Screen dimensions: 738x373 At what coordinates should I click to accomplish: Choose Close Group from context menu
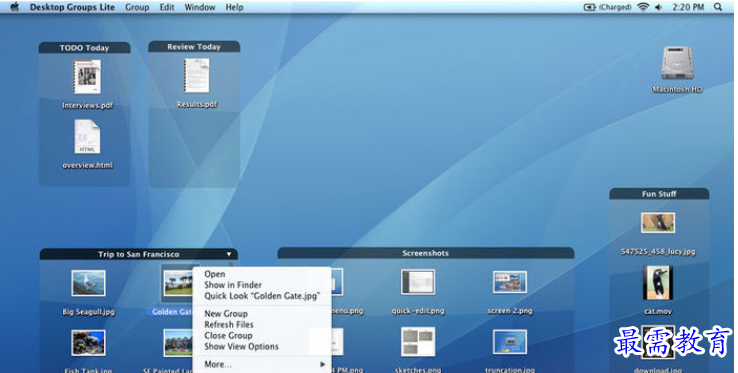263,335
